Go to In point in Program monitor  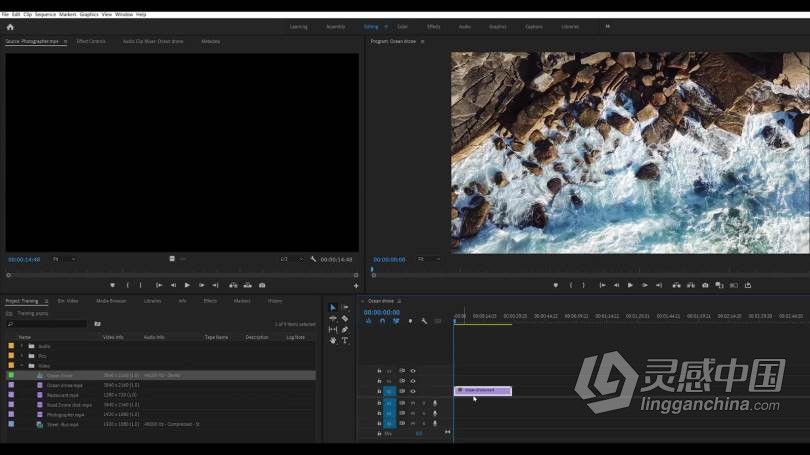click(602, 285)
